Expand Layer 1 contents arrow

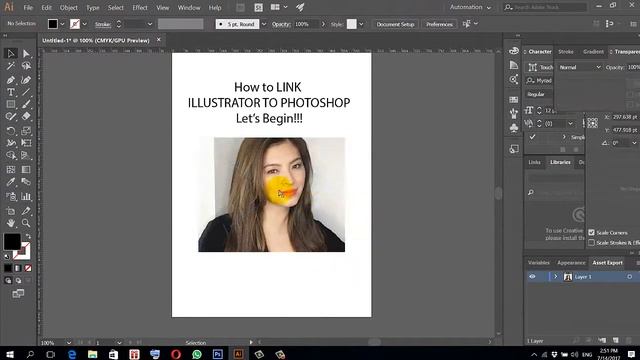pos(555,277)
